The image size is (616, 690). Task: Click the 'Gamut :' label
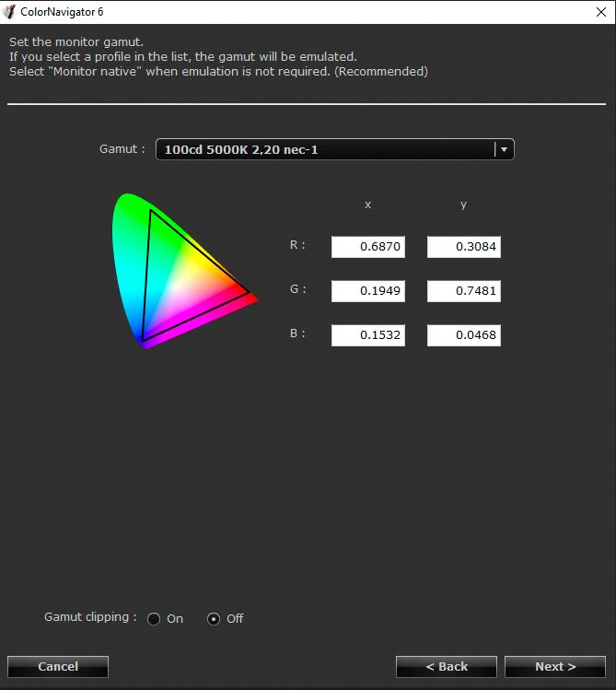[122, 148]
